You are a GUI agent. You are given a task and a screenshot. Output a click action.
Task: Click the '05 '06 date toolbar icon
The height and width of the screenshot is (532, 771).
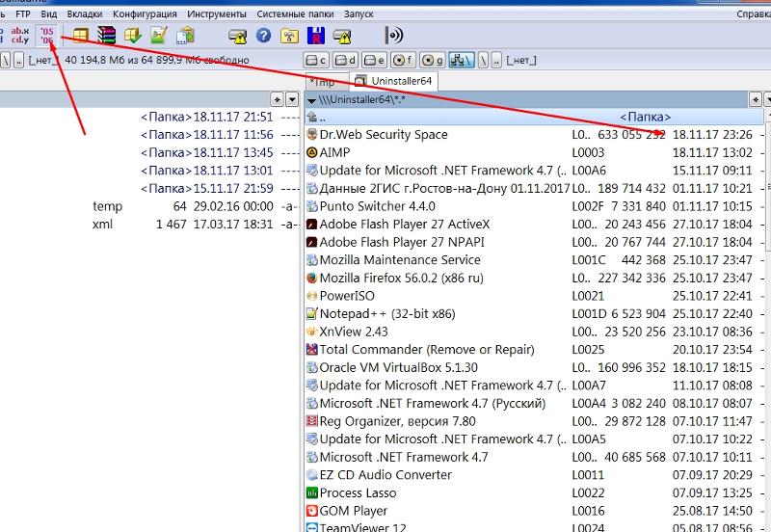[47, 36]
